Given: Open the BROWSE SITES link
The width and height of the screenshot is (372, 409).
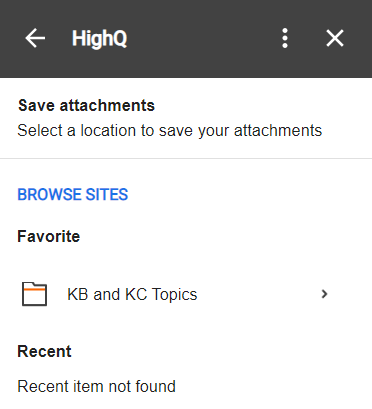Looking at the screenshot, I should 73,194.
